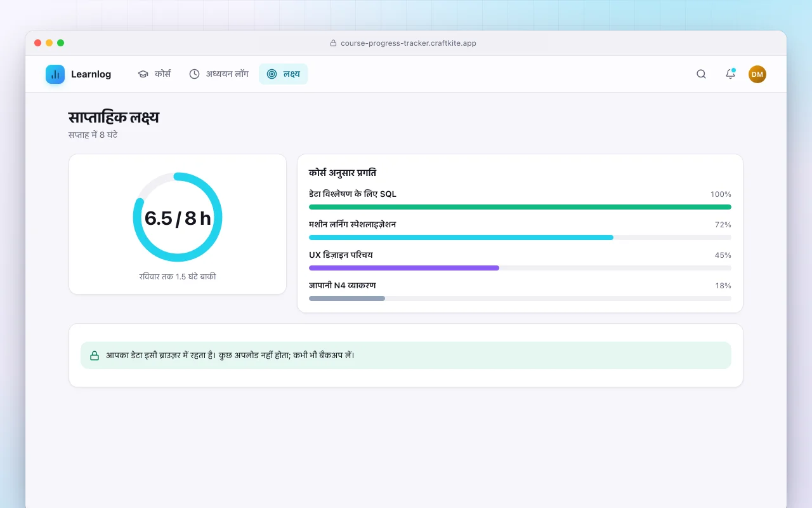Open notifications bell icon
This screenshot has width=812, height=508.
click(730, 74)
